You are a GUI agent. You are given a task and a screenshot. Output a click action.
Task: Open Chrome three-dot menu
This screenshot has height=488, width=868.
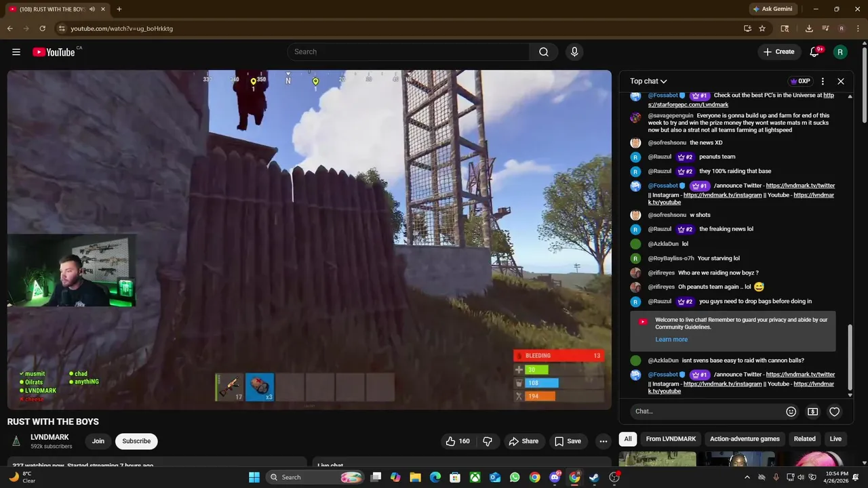pyautogui.click(x=856, y=28)
